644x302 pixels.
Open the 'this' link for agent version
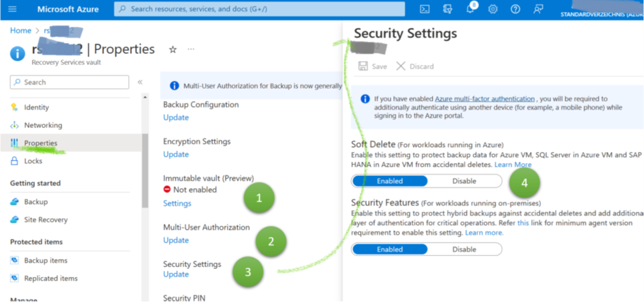point(523,223)
